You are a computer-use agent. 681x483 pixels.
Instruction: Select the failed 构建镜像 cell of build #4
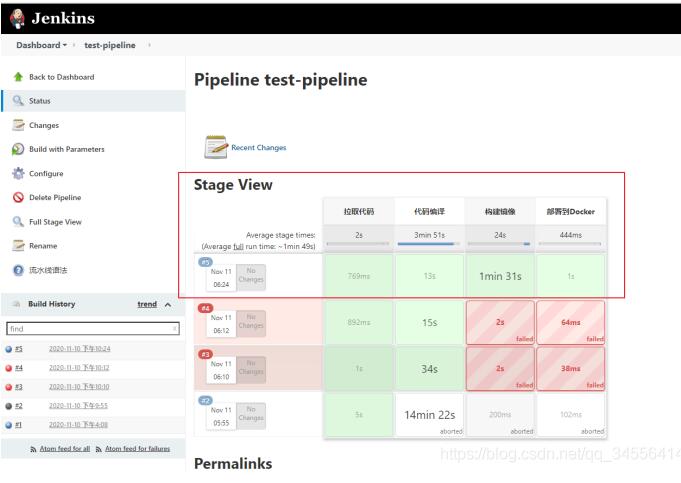coord(500,322)
